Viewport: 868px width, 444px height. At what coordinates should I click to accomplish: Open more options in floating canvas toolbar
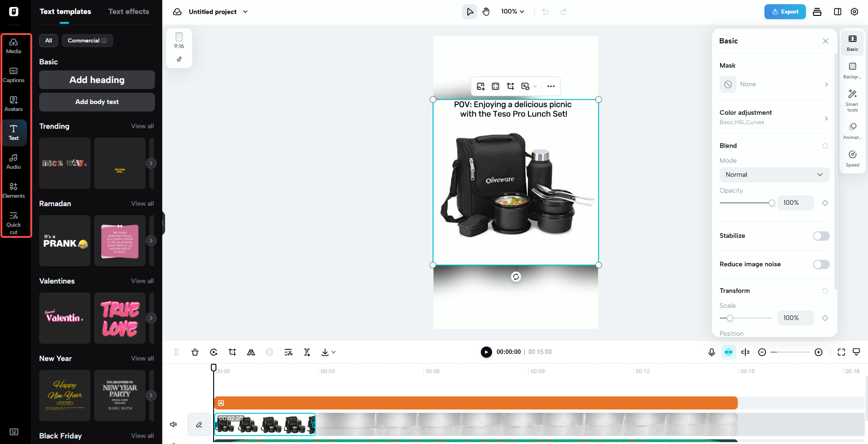[x=551, y=86]
